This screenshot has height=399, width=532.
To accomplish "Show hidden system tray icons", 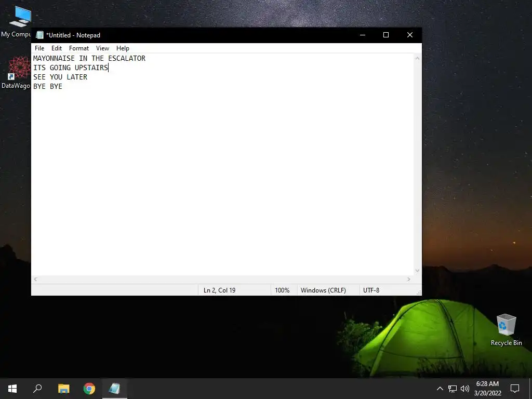I will tap(440, 389).
